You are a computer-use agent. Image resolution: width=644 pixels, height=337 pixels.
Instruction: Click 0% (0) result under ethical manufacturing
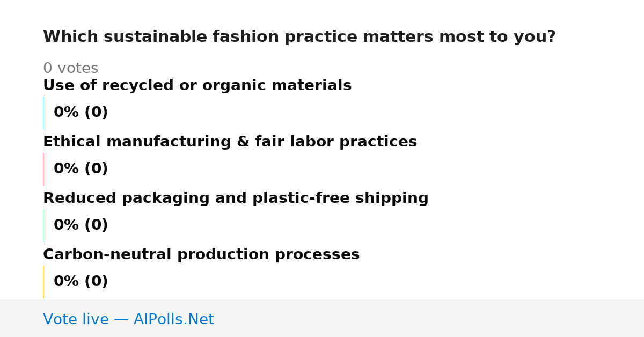[x=80, y=169]
